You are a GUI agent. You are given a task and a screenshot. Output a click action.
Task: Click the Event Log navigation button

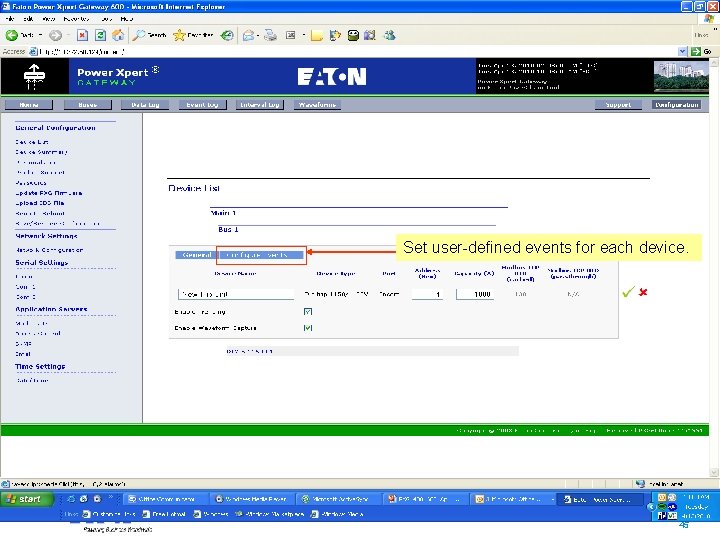(202, 105)
